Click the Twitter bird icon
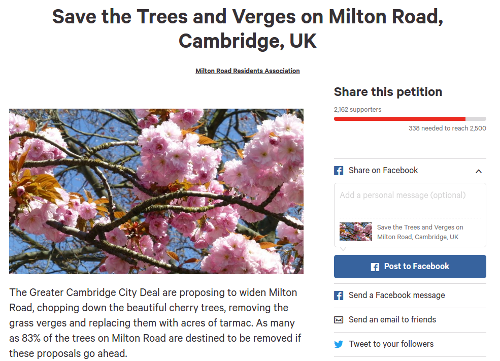The height and width of the screenshot is (361, 500). [338, 344]
